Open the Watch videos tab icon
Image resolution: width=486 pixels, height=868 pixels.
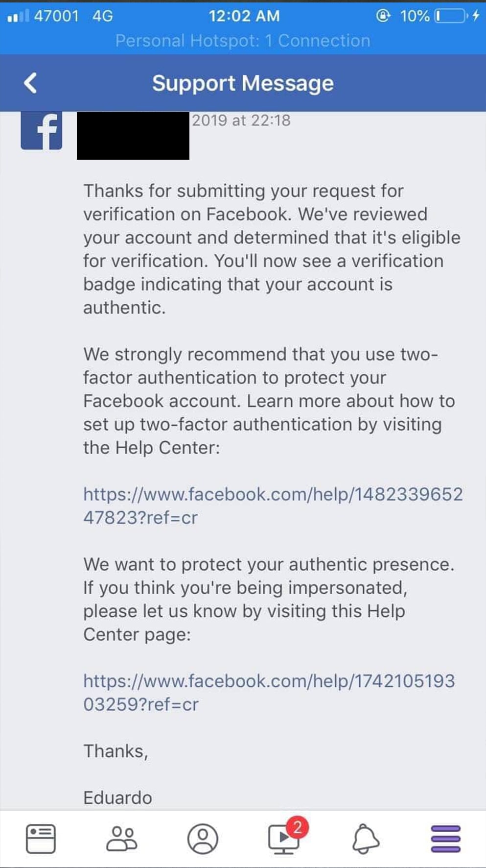click(283, 839)
